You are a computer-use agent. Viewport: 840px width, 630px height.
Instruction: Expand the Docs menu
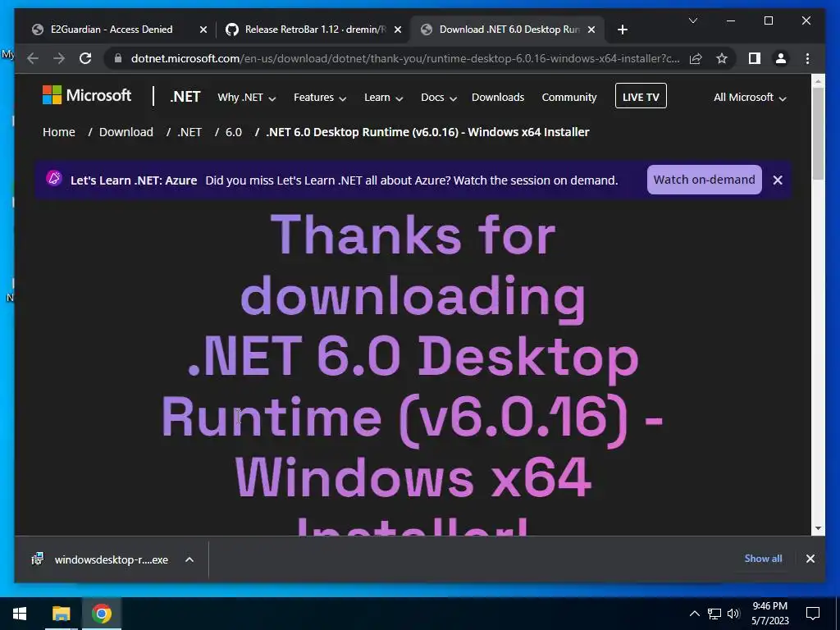click(x=438, y=98)
